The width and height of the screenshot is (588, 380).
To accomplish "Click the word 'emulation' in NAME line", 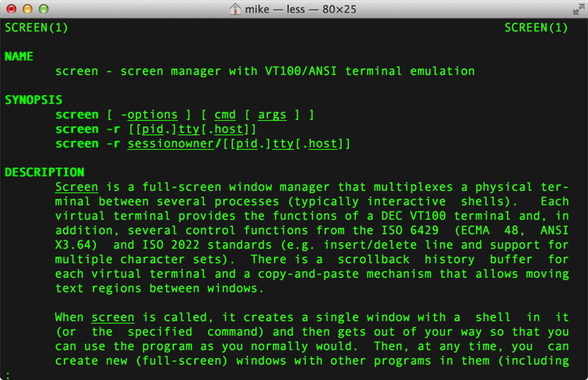I will [442, 71].
